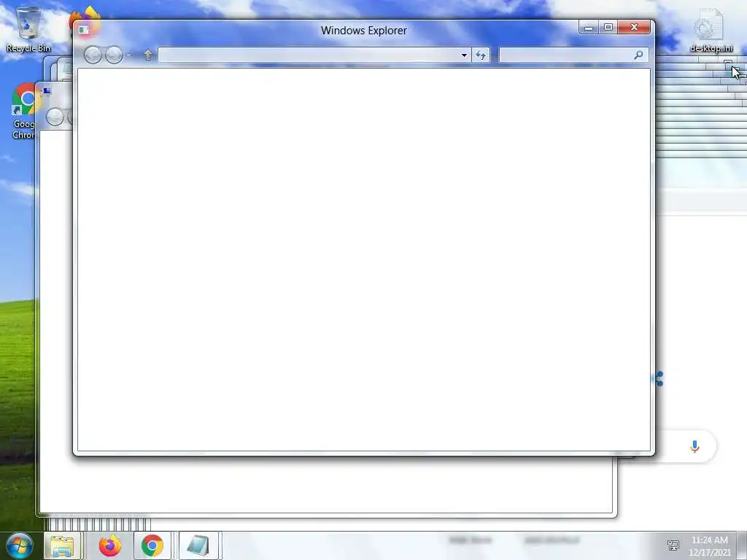Select the desktop.ini file icon
This screenshot has width=747, height=560.
711,29
